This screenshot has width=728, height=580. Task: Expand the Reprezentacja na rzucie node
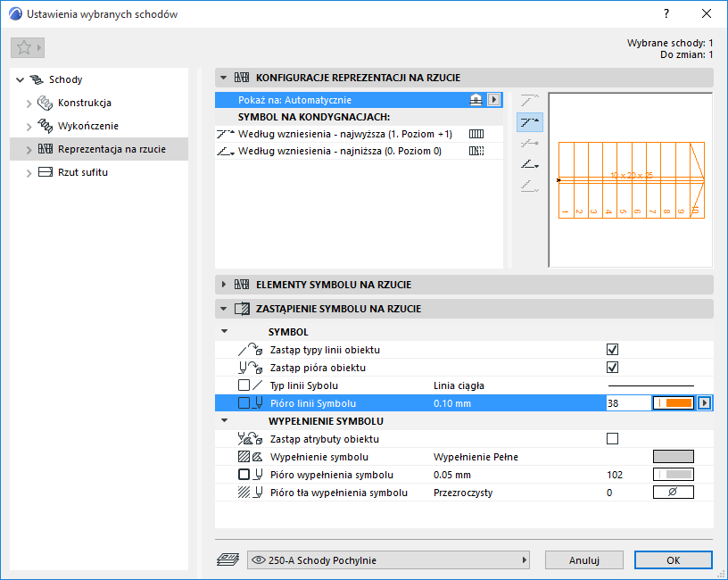[x=29, y=150]
